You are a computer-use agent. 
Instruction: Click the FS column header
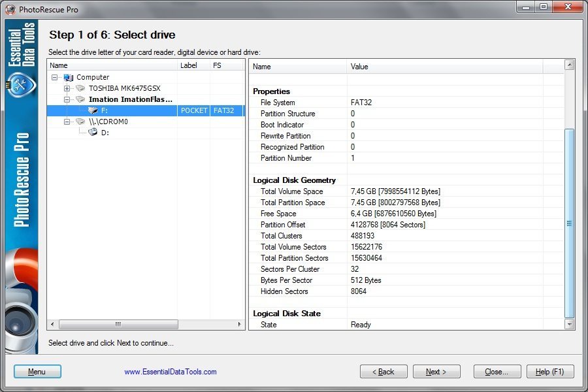click(226, 65)
